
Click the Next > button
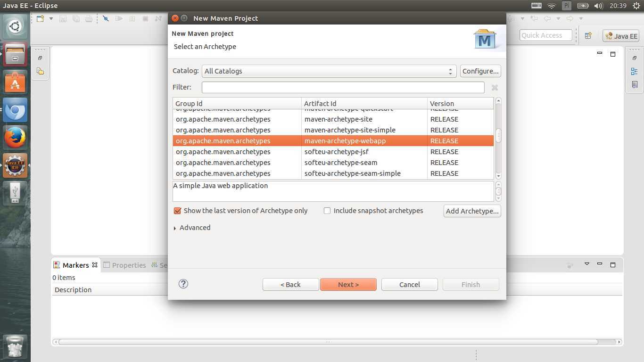348,285
